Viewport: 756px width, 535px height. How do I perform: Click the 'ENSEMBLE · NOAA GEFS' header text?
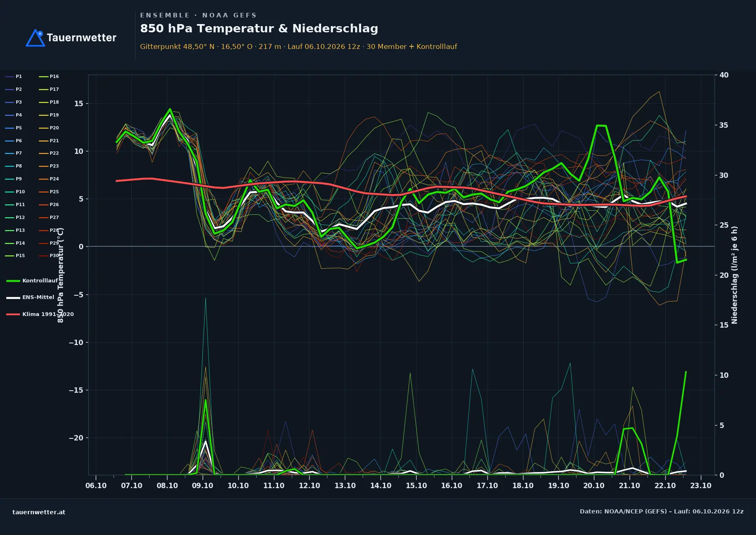coord(198,15)
